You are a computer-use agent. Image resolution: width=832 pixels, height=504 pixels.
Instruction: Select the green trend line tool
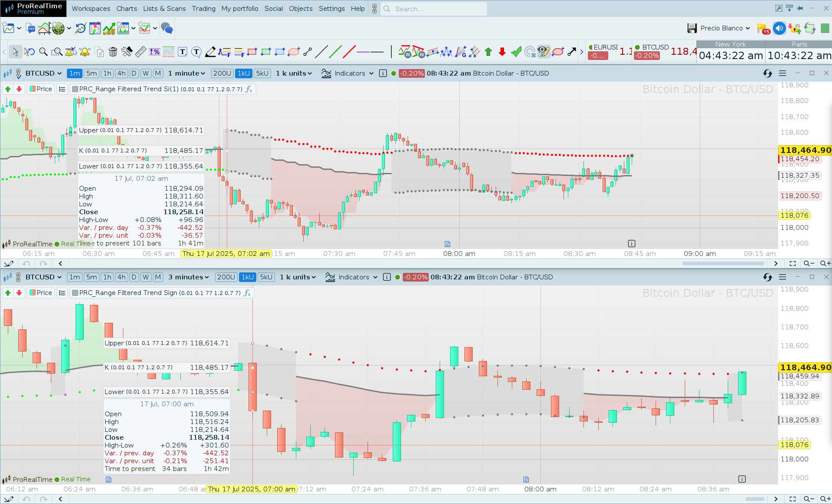(x=335, y=52)
